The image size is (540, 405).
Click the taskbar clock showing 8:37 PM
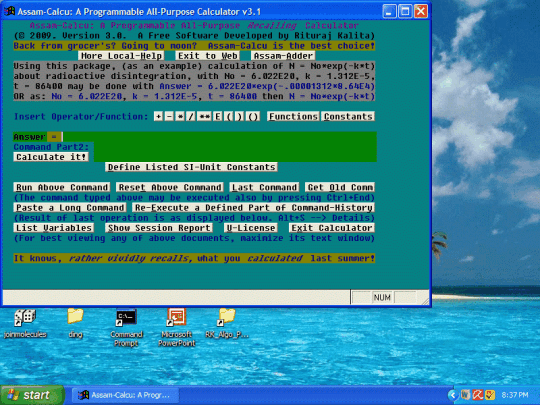point(515,395)
